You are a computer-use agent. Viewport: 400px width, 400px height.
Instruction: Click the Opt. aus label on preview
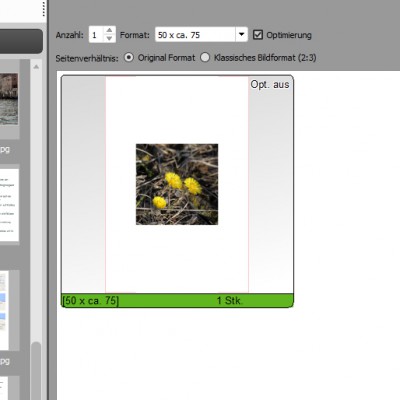pyautogui.click(x=270, y=85)
